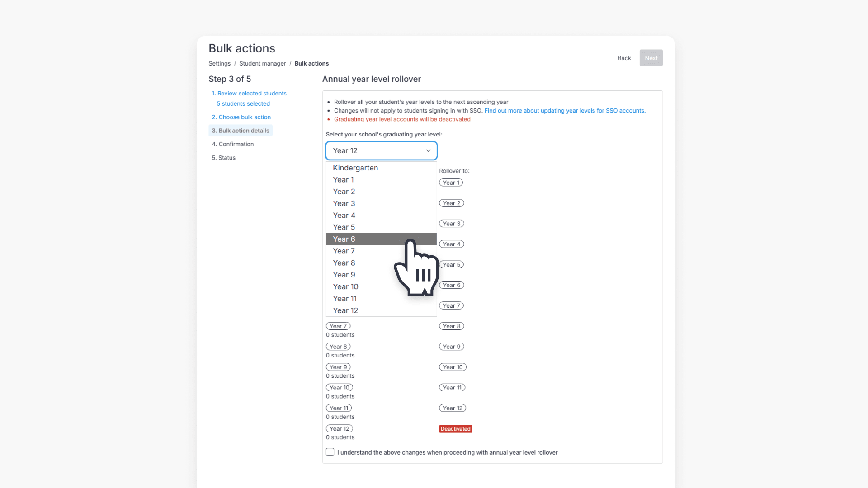This screenshot has width=868, height=488.
Task: Click the Next button
Action: point(651,58)
